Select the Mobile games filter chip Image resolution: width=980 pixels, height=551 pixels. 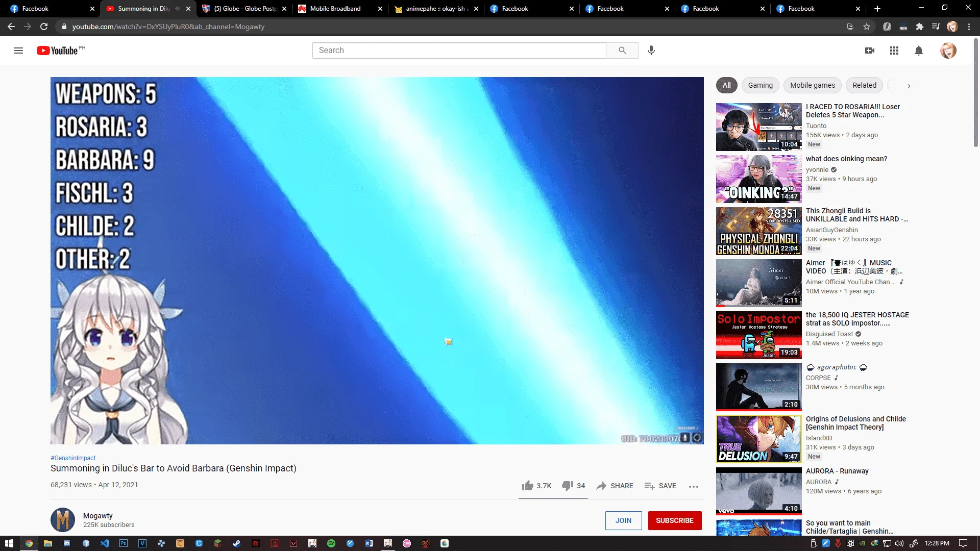[813, 85]
